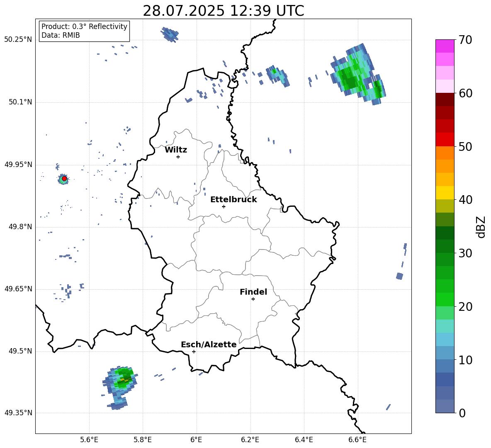Image resolution: width=491 pixels, height=448 pixels.
Task: Click the Ettelbruck station cross marker
Action: tap(224, 206)
